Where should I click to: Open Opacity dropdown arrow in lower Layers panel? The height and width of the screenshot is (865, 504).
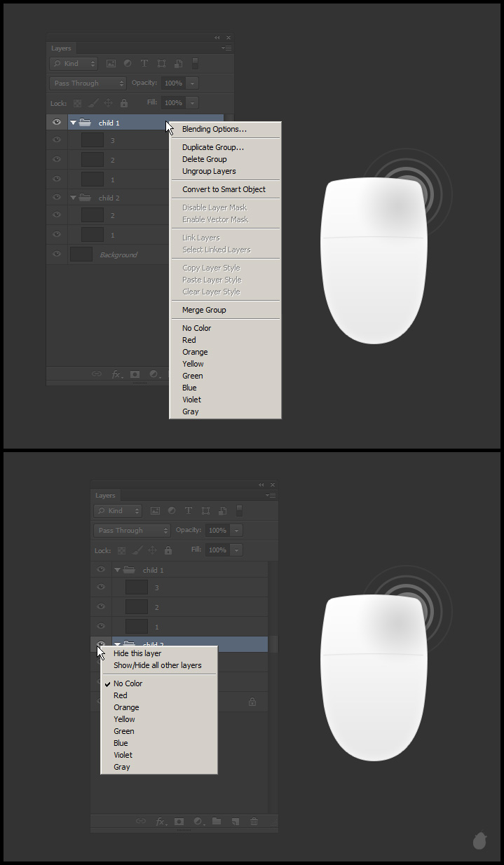coord(236,531)
